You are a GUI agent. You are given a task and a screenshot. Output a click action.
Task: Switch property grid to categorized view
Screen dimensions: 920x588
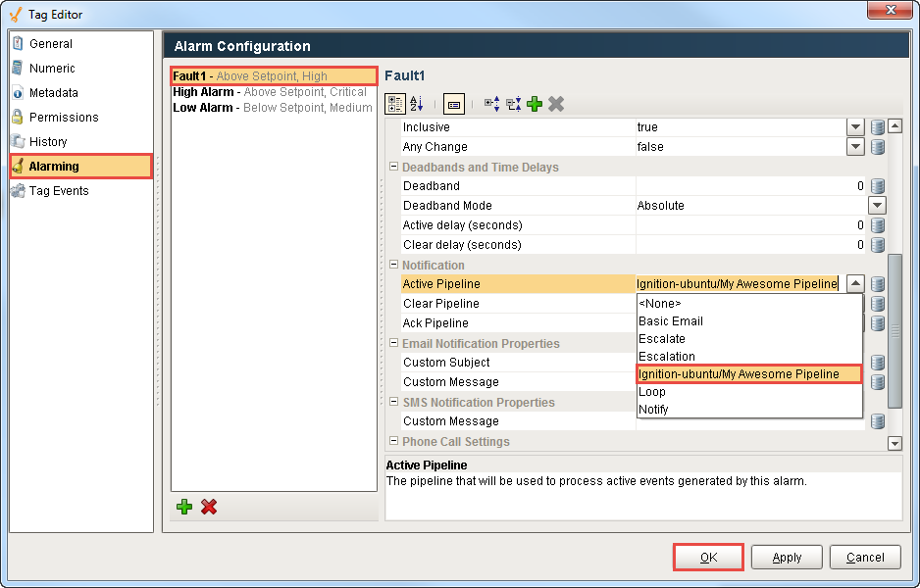[x=394, y=103]
